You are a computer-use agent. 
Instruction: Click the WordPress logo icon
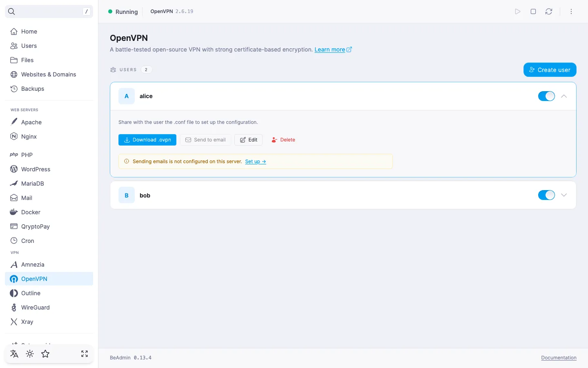[14, 169]
